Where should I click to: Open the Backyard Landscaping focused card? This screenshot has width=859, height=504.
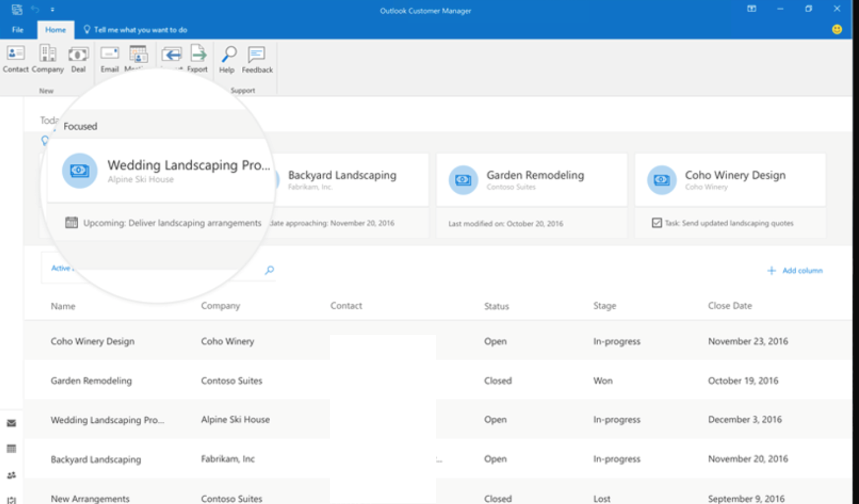pos(342,175)
